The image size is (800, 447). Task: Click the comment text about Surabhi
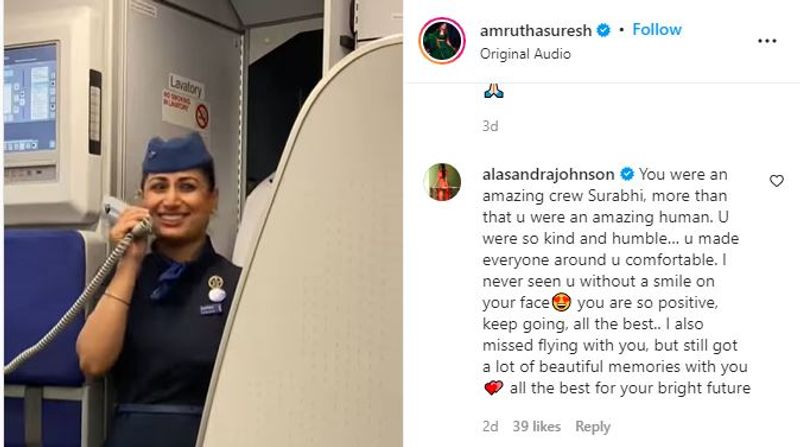616,281
